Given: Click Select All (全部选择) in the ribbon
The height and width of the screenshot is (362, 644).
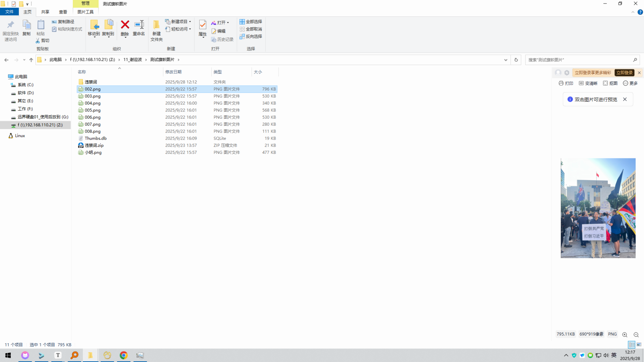Looking at the screenshot, I should coord(251,22).
